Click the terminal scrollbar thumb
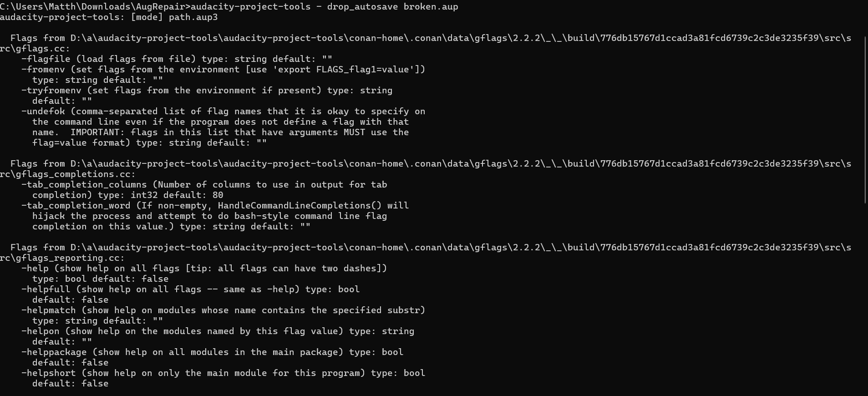 (x=865, y=120)
